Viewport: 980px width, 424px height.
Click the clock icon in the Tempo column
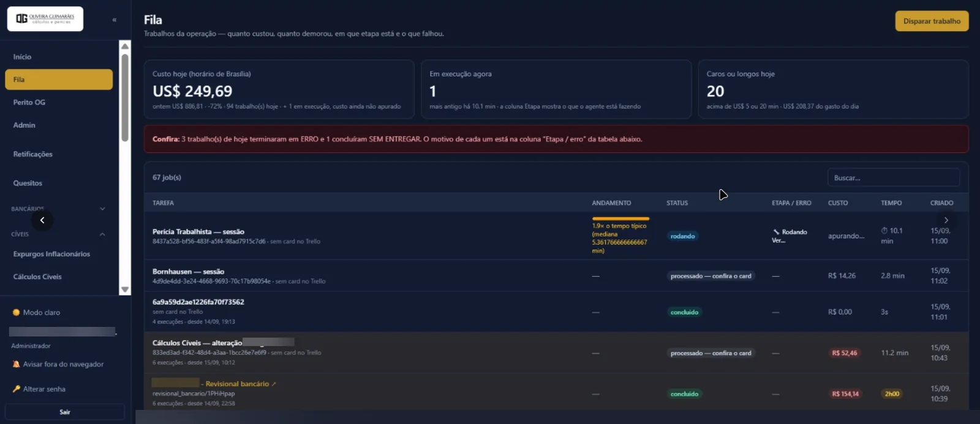(x=884, y=231)
